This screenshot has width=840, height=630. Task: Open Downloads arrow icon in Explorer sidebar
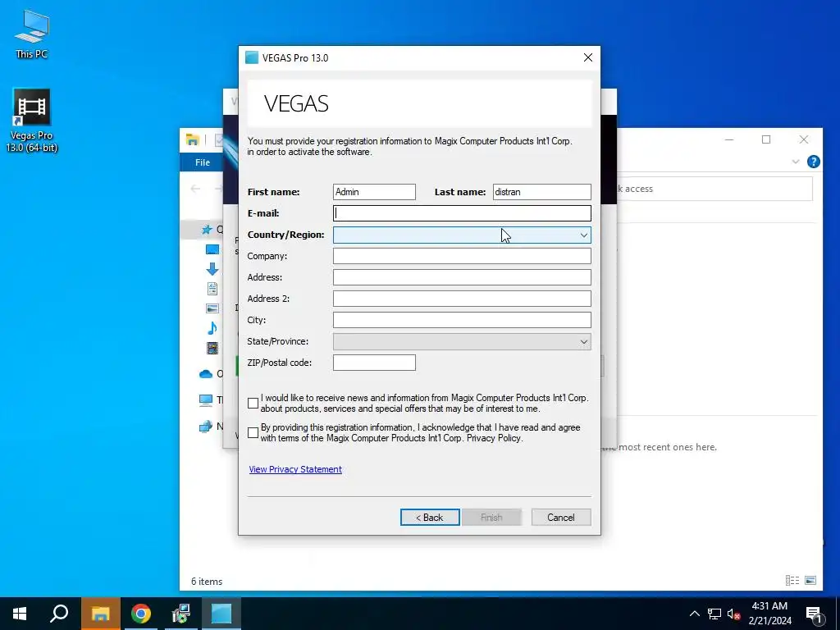(x=212, y=269)
